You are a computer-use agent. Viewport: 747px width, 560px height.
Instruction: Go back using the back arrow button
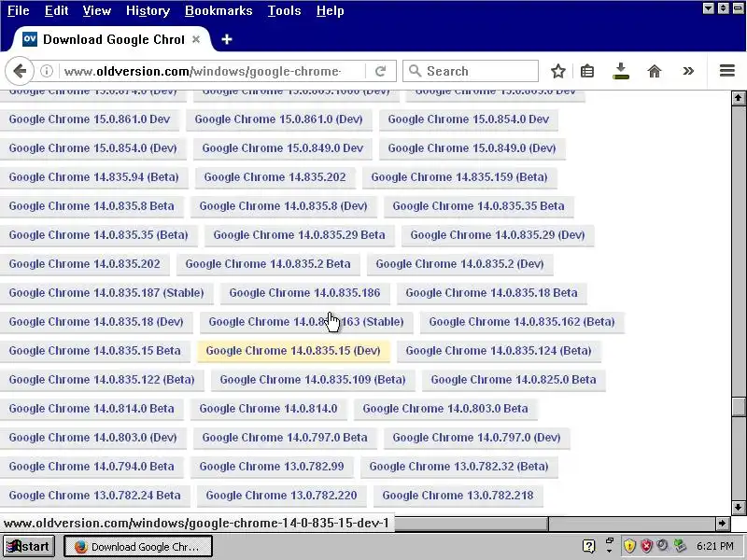[x=20, y=71]
